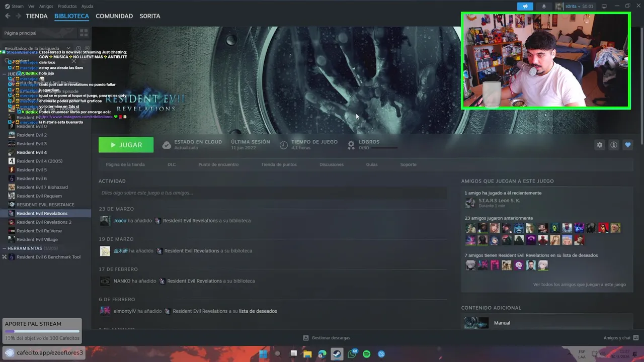Viewport: 644px width, 362px height.
Task: Open the Productos menu
Action: 67,6
